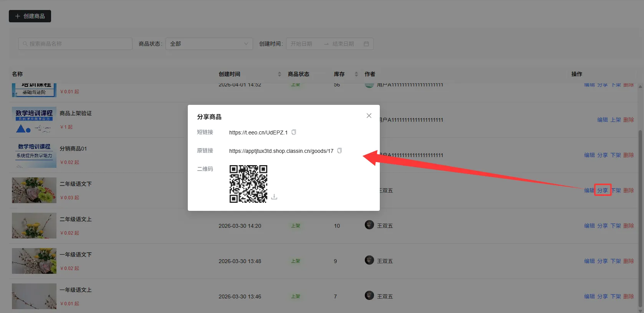Edit the 分销商品01 product
Screen dimensions: 644x313
pos(589,155)
